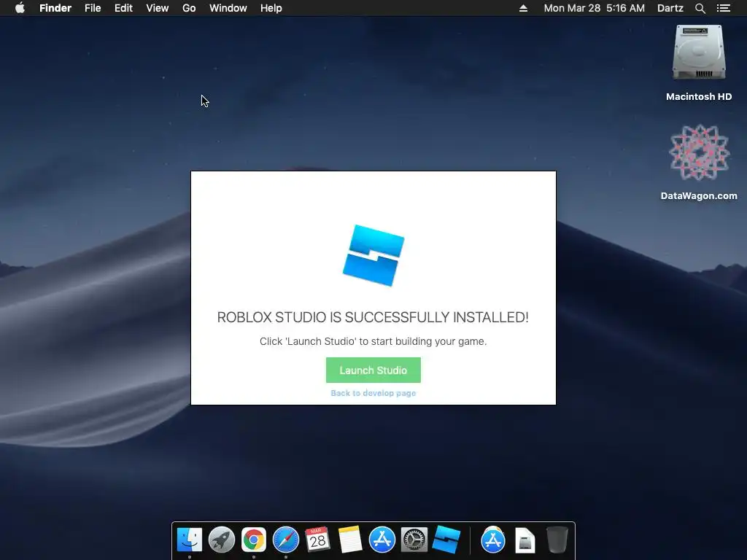Click the eject icon in the menu bar
747x560 pixels.
tap(523, 8)
